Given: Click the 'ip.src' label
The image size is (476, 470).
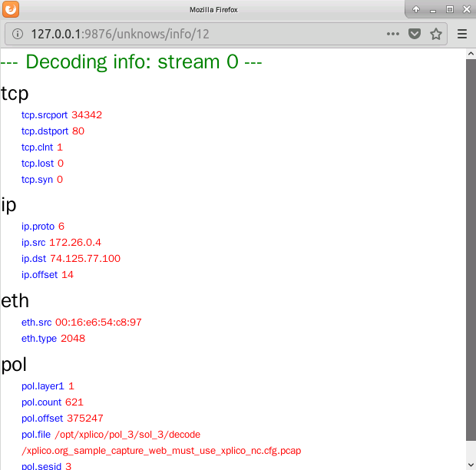Looking at the screenshot, I should coord(33,243).
